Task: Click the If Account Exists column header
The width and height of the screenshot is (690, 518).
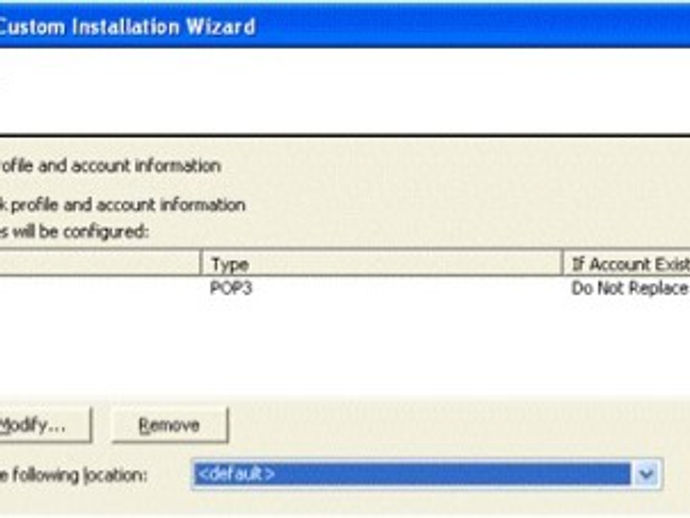Action: [626, 264]
